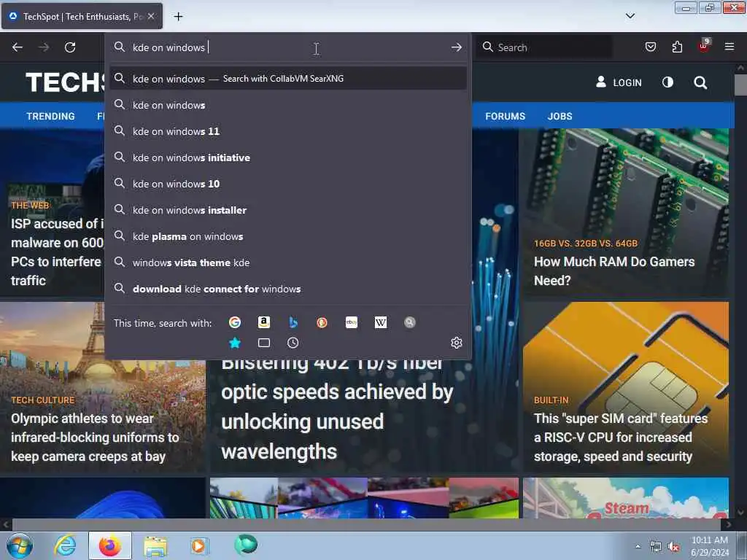The width and height of the screenshot is (747, 560).
Task: Launch Windows Media Player from taskbar
Action: [x=199, y=545]
